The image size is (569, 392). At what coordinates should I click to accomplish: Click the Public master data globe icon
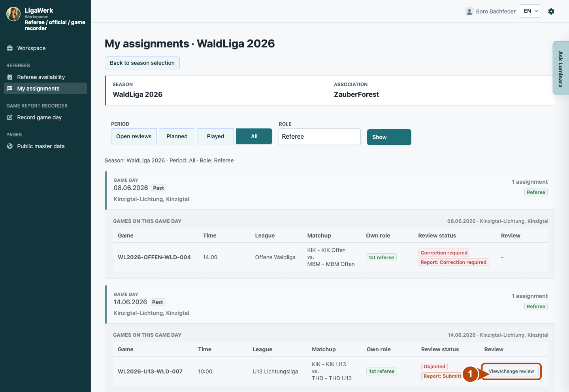coord(10,146)
